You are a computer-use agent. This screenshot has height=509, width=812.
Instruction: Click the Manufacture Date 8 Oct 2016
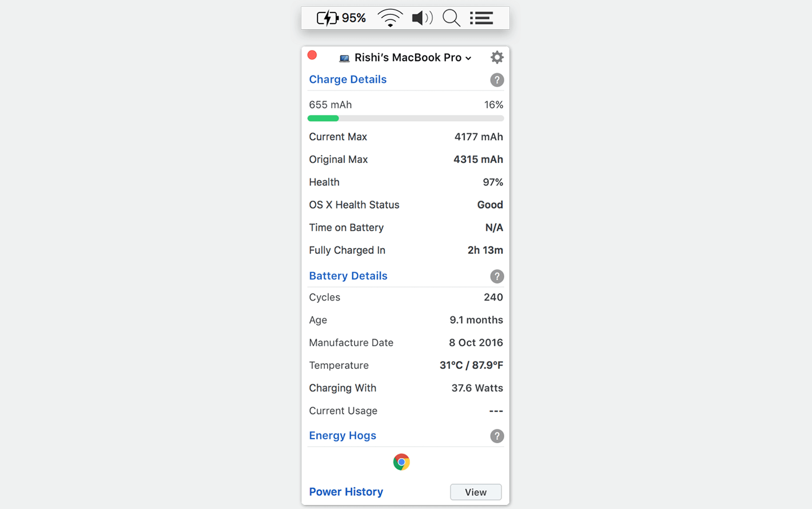(476, 343)
